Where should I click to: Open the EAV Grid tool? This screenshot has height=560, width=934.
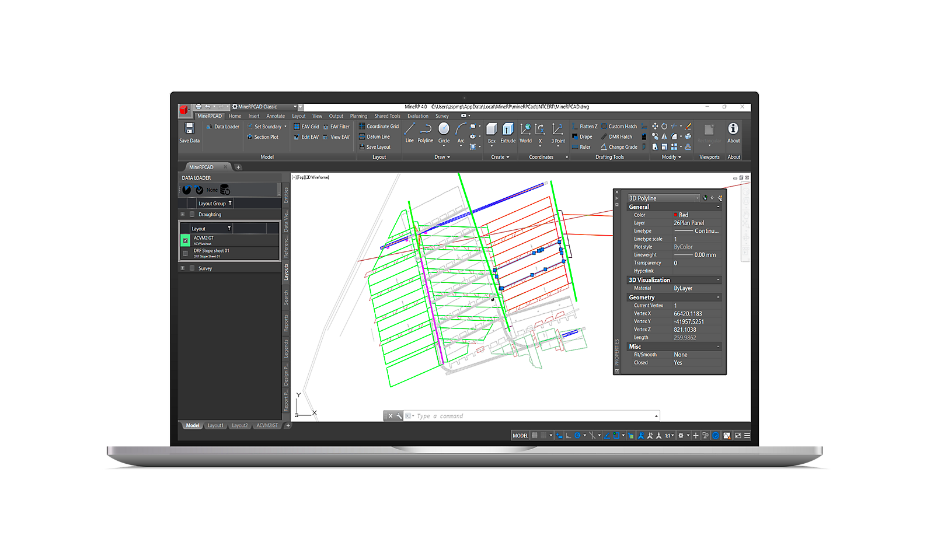(306, 127)
